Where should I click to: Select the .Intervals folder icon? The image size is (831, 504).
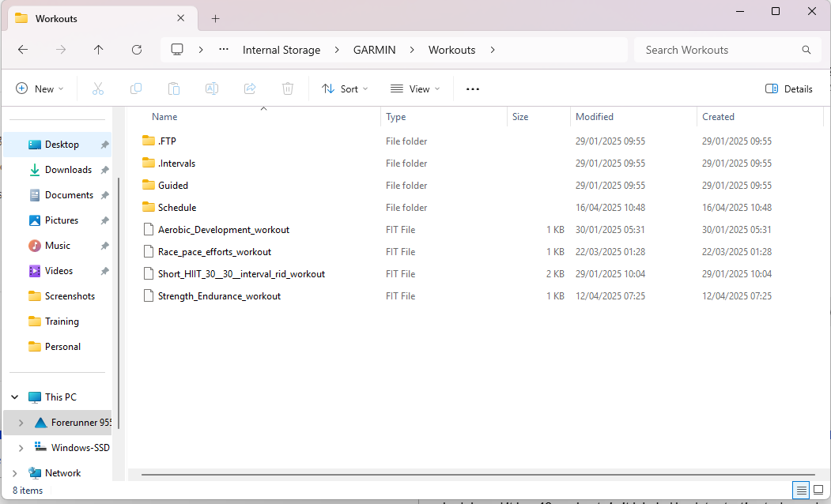pos(149,163)
